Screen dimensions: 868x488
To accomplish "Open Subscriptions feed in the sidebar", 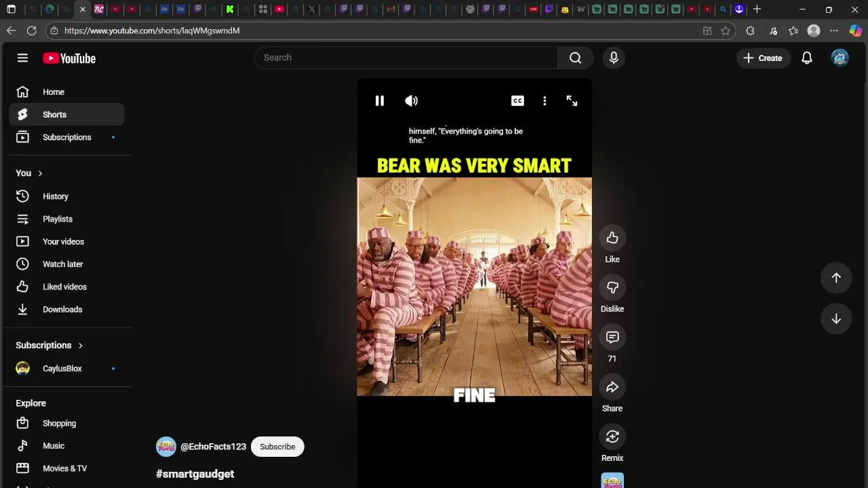I will point(66,137).
